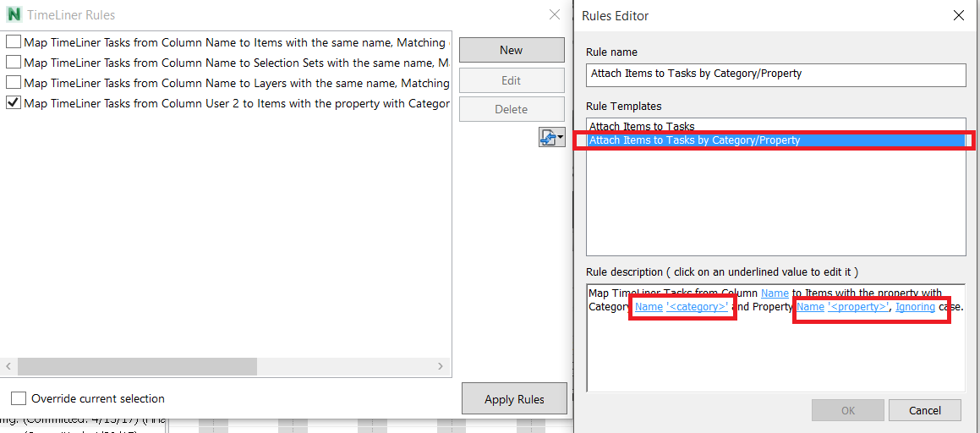Click into the Rule name text field
This screenshot has width=980, height=433.
(x=775, y=74)
